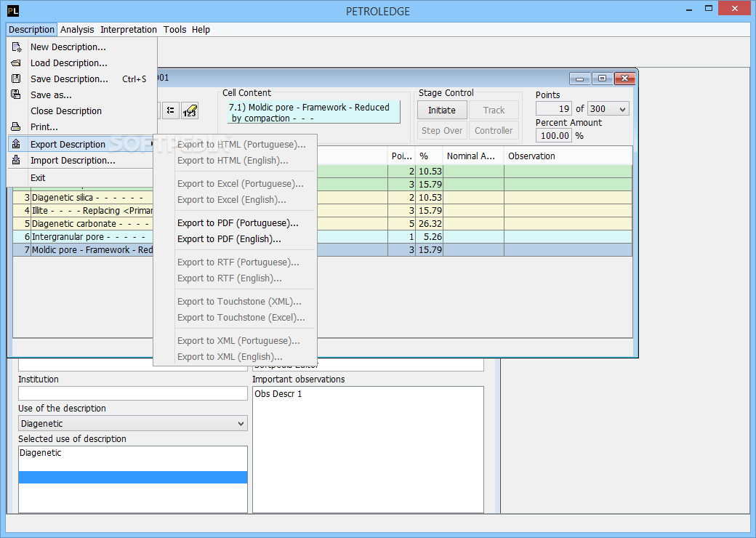
Task: Click the Poi... column header
Action: [401, 156]
